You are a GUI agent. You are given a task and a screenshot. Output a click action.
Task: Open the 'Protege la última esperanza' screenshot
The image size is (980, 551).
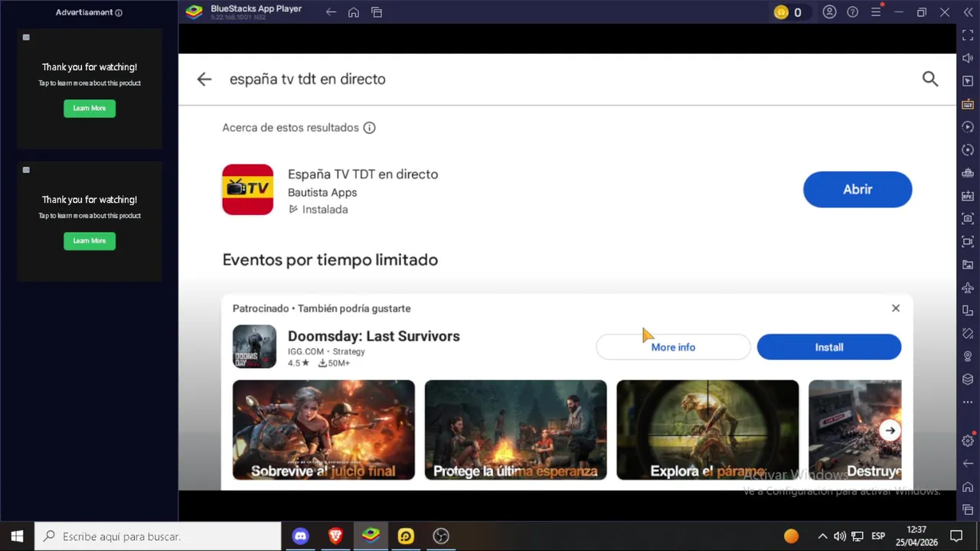coord(516,430)
